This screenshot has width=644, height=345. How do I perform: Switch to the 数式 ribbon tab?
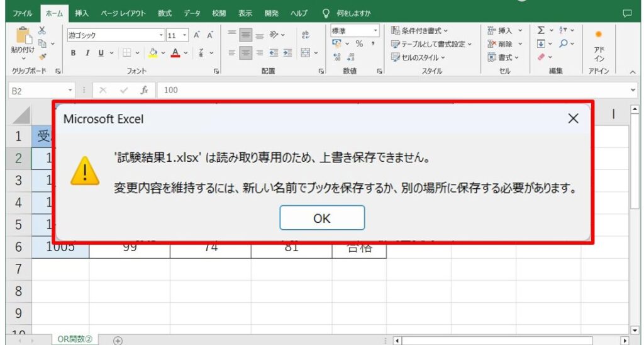click(x=165, y=13)
